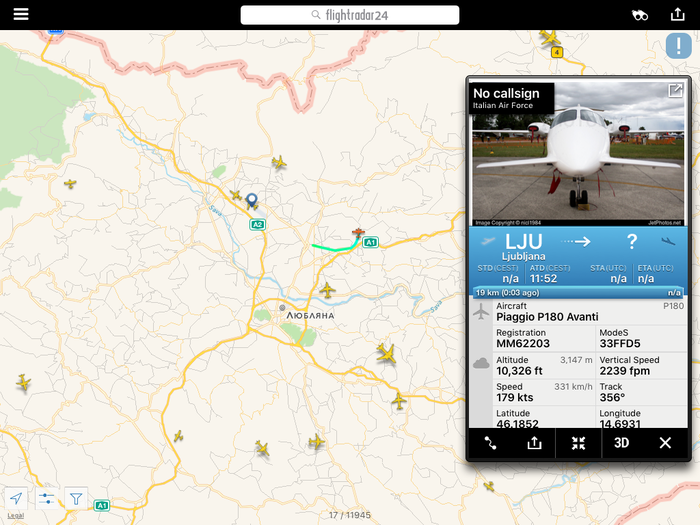The width and height of the screenshot is (700, 525).
Task: Tap the binoculars view icon
Action: pos(640,15)
